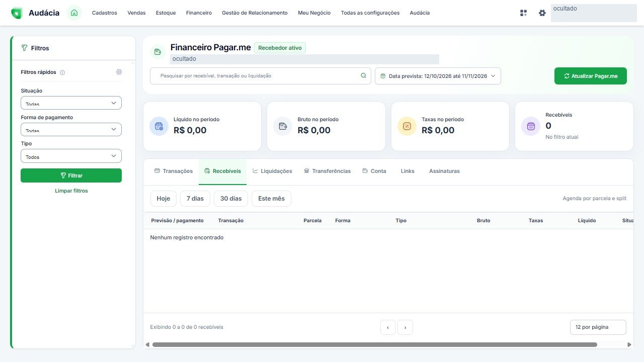This screenshot has width=644, height=362.
Task: Click Exibindo 0 a 0 de 0 recebíveis
Action: coord(187,327)
